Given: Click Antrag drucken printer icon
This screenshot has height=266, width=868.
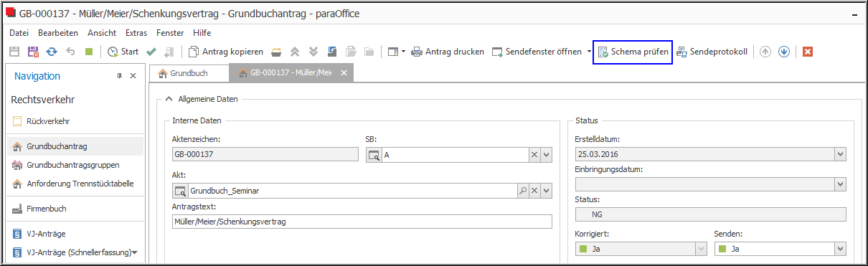Looking at the screenshot, I should pos(417,52).
